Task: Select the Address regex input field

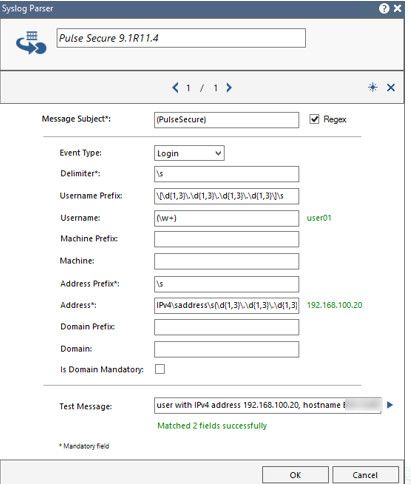Action: tap(226, 305)
